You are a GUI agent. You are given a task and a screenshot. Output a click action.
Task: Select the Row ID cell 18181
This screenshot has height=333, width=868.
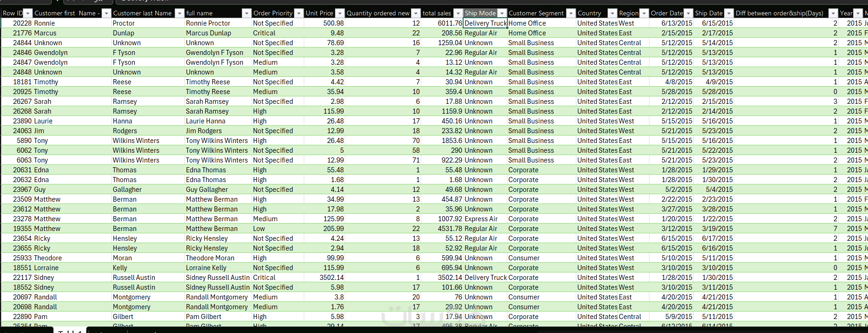click(x=17, y=82)
